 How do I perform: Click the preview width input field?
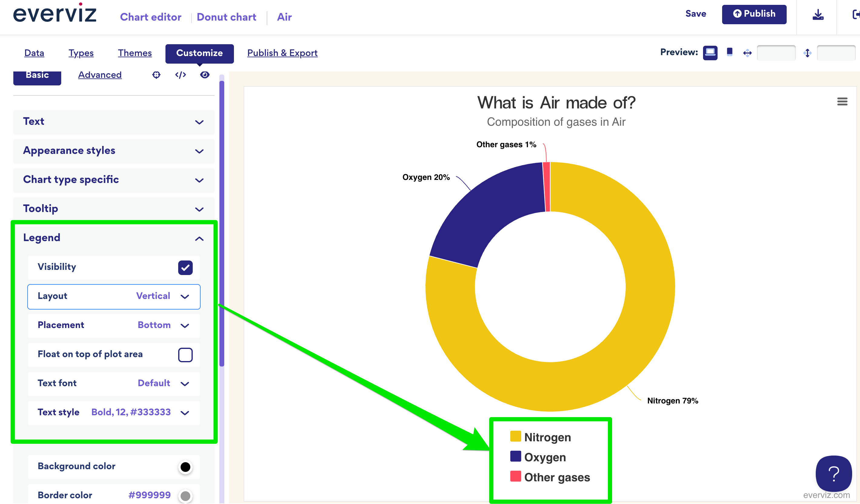coord(776,53)
